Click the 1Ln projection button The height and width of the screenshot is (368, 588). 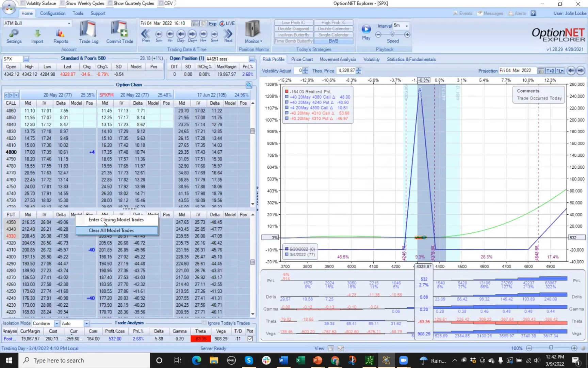point(560,71)
